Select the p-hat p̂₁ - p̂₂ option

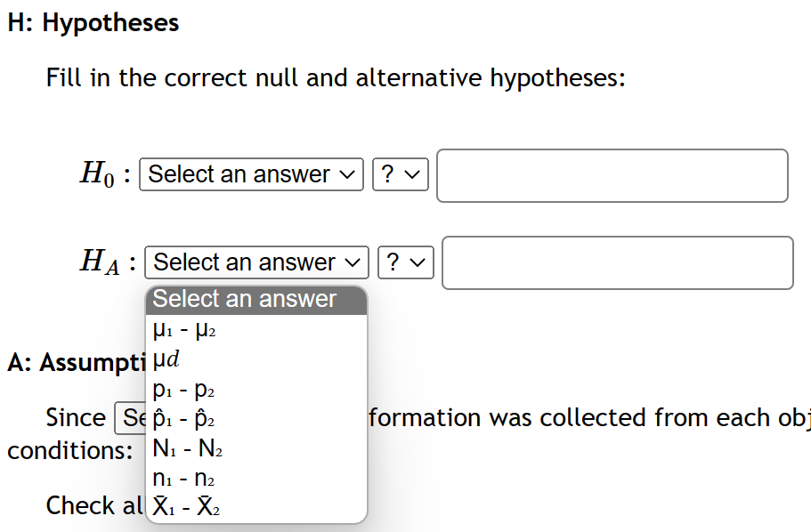click(x=185, y=418)
